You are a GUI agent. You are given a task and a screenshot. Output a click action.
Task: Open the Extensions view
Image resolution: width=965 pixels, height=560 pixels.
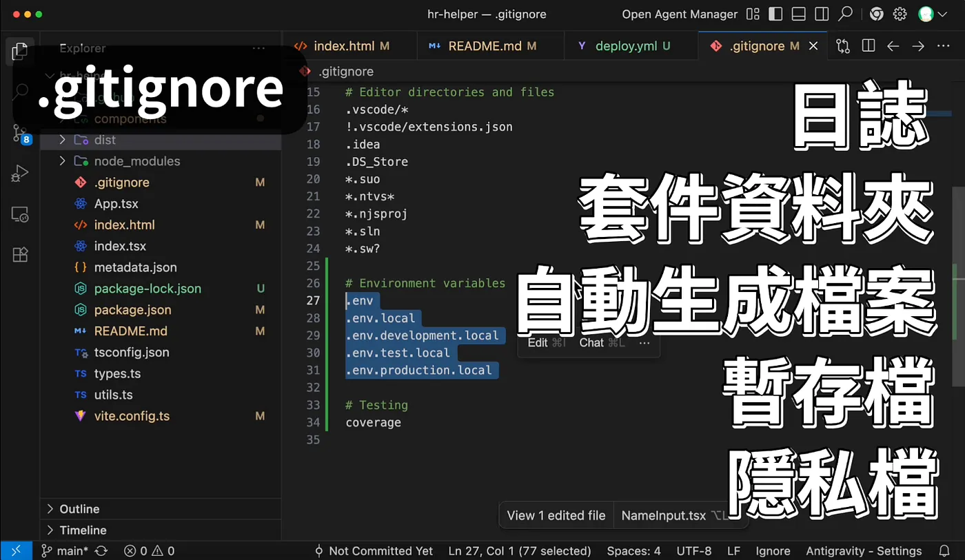[20, 255]
